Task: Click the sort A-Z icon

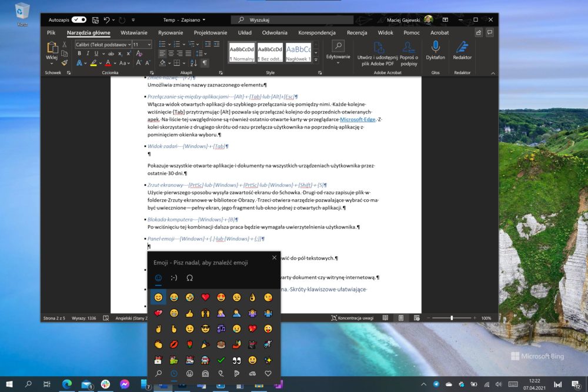Action: 193,63
